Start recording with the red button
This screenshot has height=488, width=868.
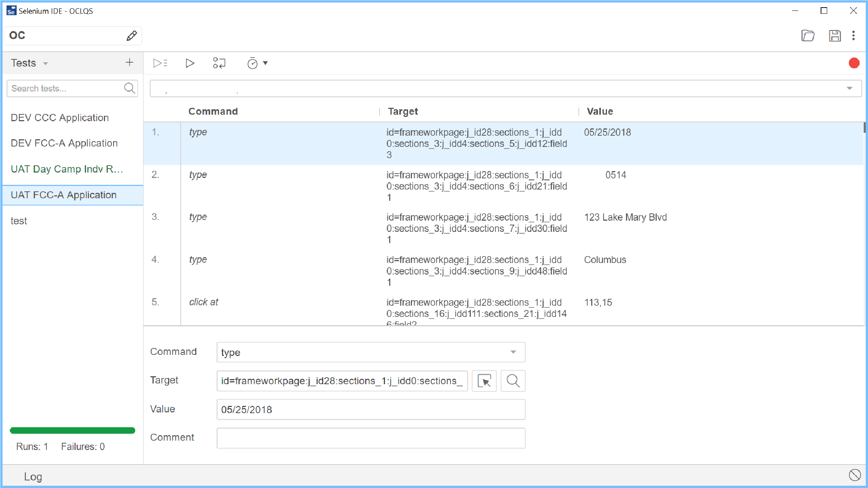854,63
